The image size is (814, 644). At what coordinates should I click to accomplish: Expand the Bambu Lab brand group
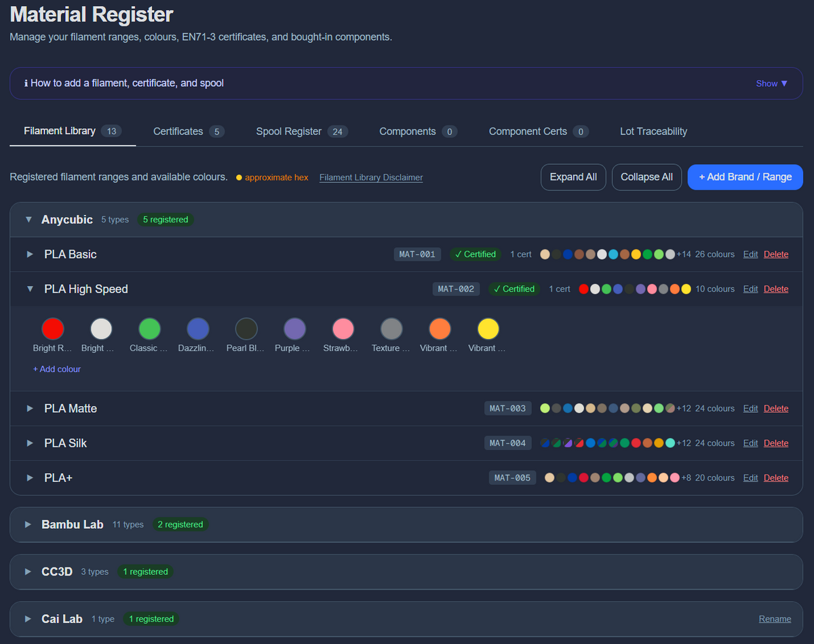[28, 525]
